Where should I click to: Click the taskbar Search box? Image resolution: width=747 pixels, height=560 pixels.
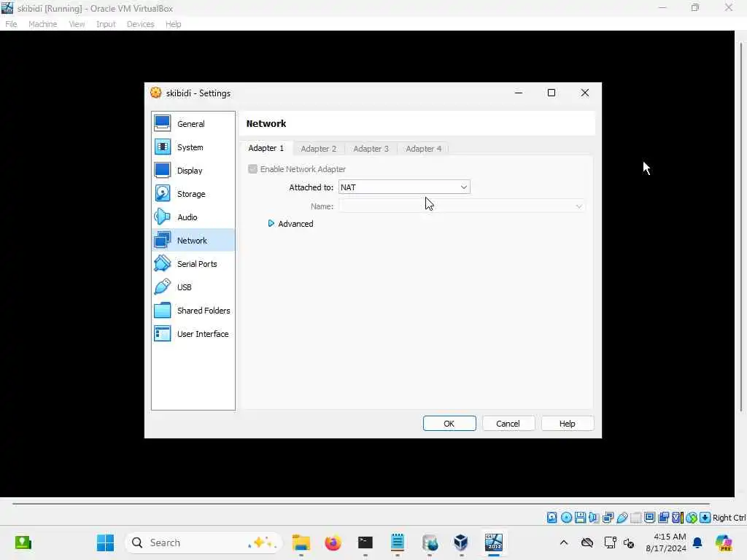point(204,542)
